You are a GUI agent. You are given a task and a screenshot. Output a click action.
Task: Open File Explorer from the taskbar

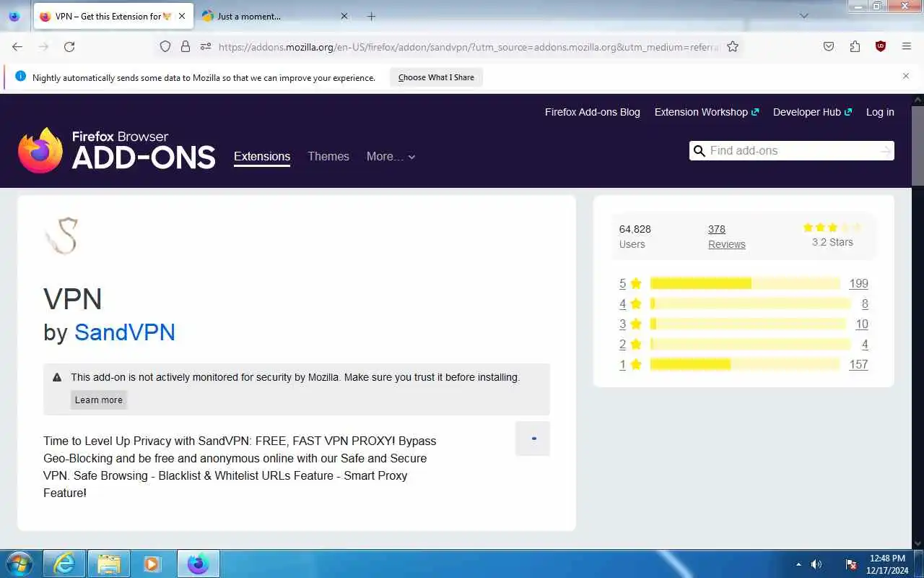point(108,564)
